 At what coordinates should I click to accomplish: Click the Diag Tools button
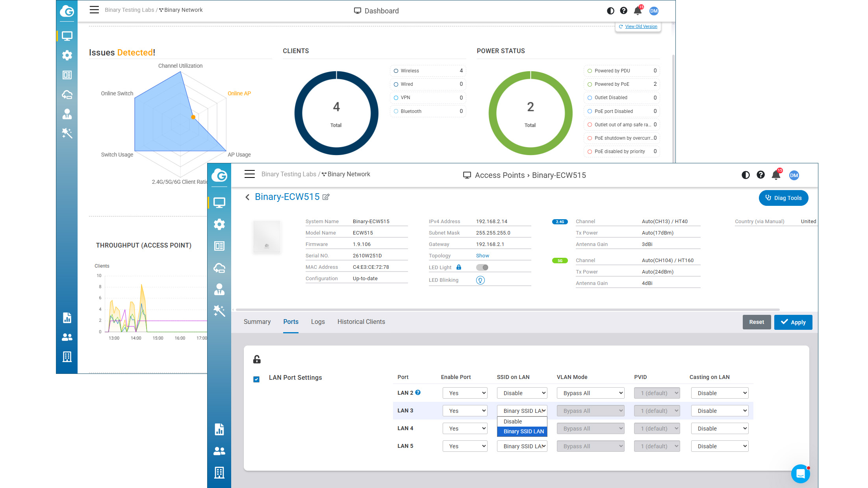click(783, 198)
